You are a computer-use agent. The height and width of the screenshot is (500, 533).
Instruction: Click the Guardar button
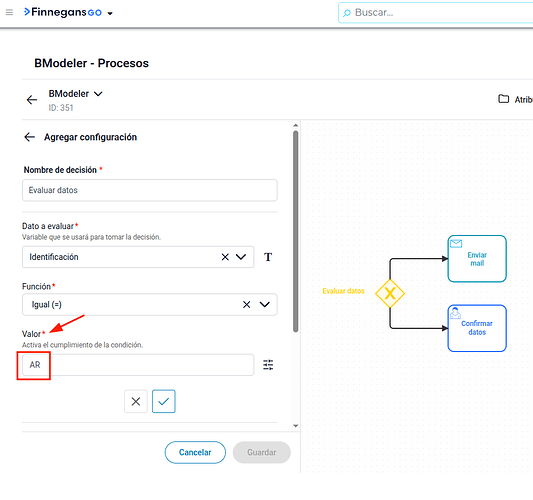262,452
